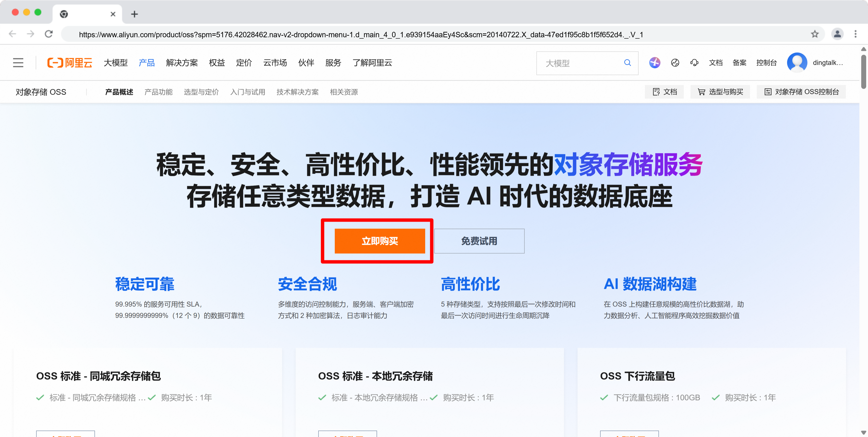Open OSS 下行流量包 card
Viewport: 868px width, 437px height.
pos(712,393)
